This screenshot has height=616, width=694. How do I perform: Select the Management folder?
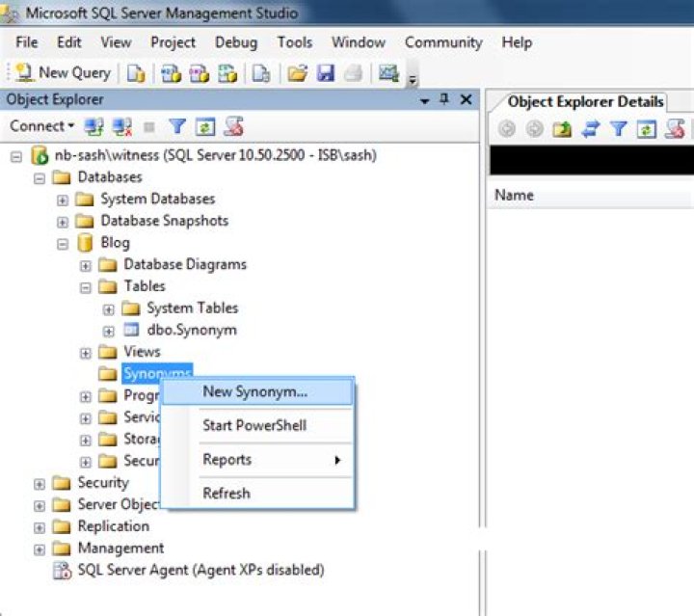click(x=120, y=549)
